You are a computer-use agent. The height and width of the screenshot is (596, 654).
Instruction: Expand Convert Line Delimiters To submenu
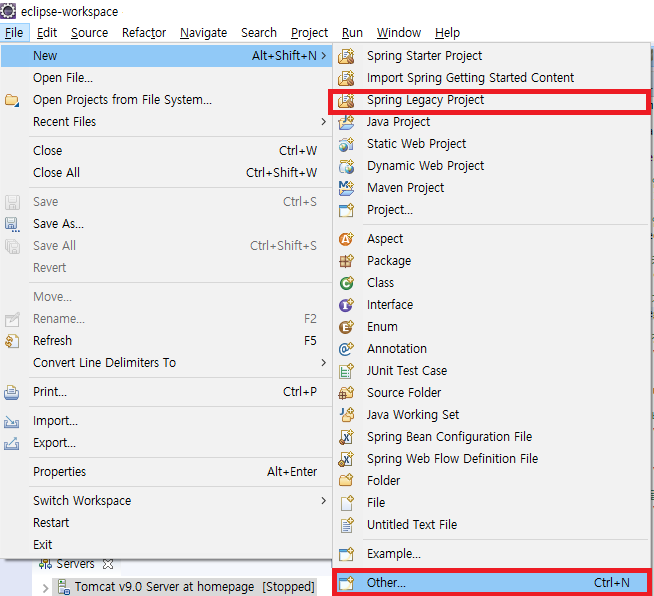coord(324,363)
